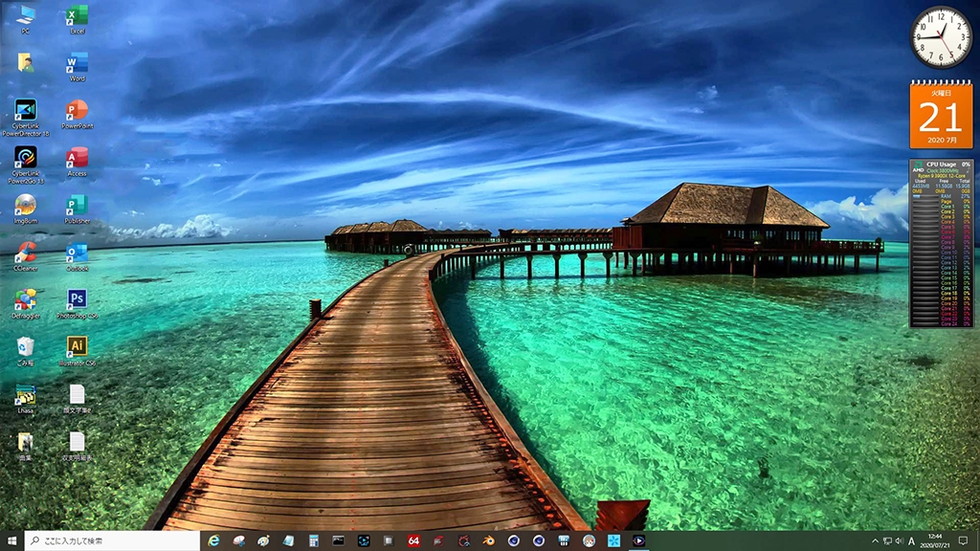Image resolution: width=980 pixels, height=551 pixels.
Task: Open the network status tray icon
Action: [887, 541]
